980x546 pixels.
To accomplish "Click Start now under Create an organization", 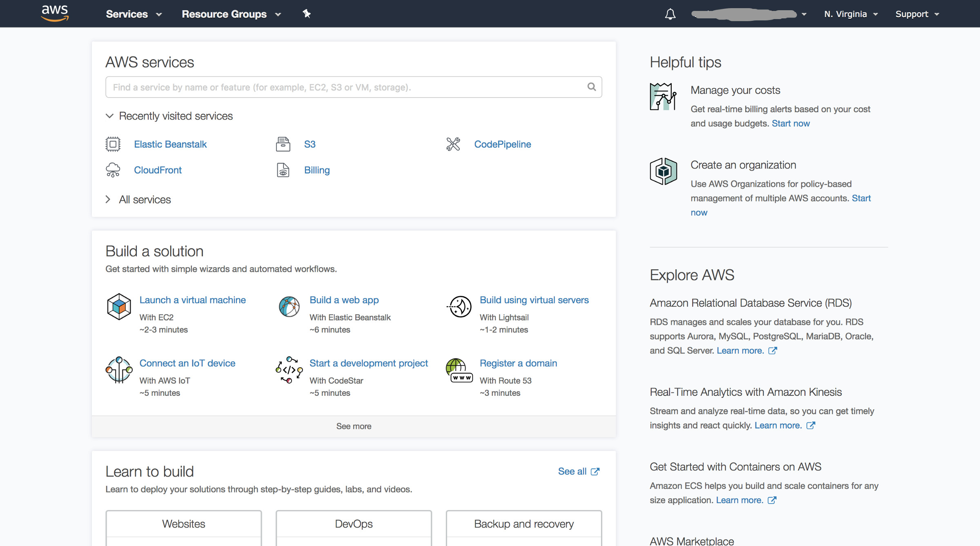I will (x=861, y=198).
